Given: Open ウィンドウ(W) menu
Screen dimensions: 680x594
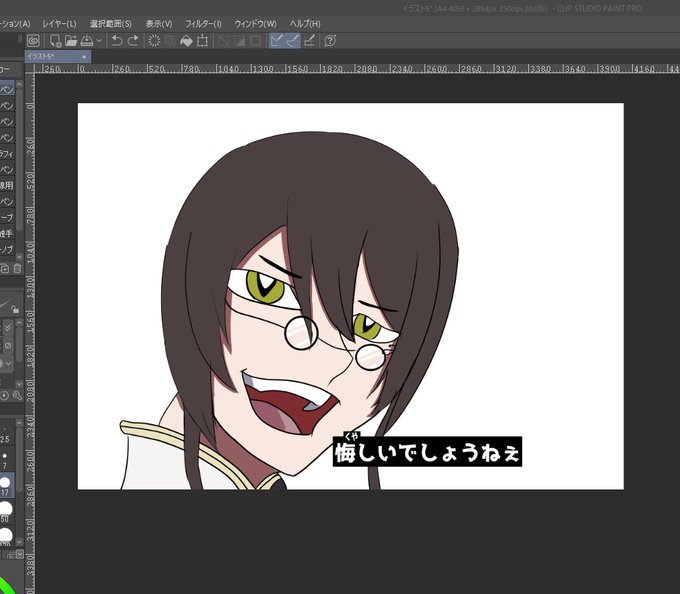Looking at the screenshot, I should 255,24.
